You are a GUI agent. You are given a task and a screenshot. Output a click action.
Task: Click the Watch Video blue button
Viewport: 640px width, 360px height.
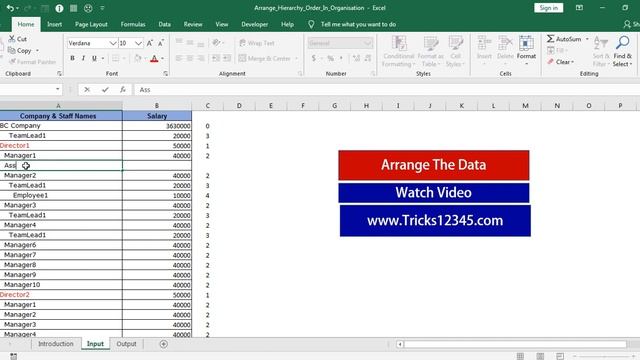tap(433, 193)
